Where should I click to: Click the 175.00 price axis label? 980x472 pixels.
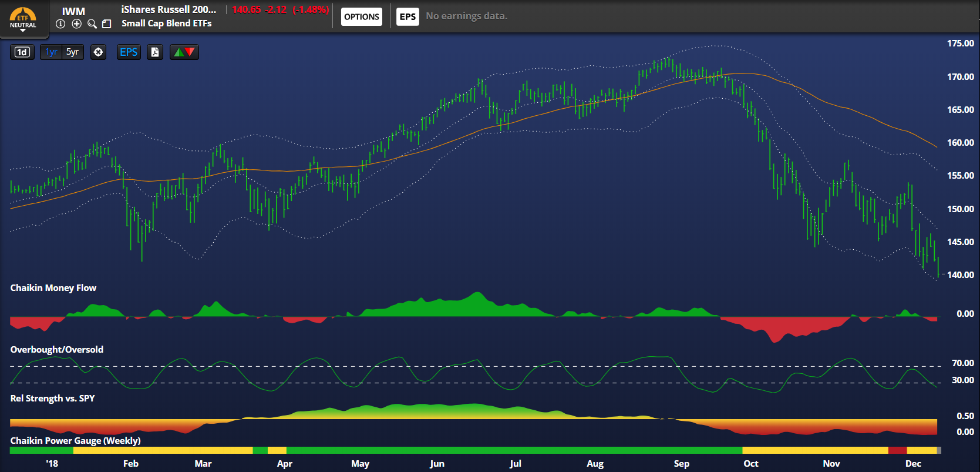pyautogui.click(x=961, y=43)
